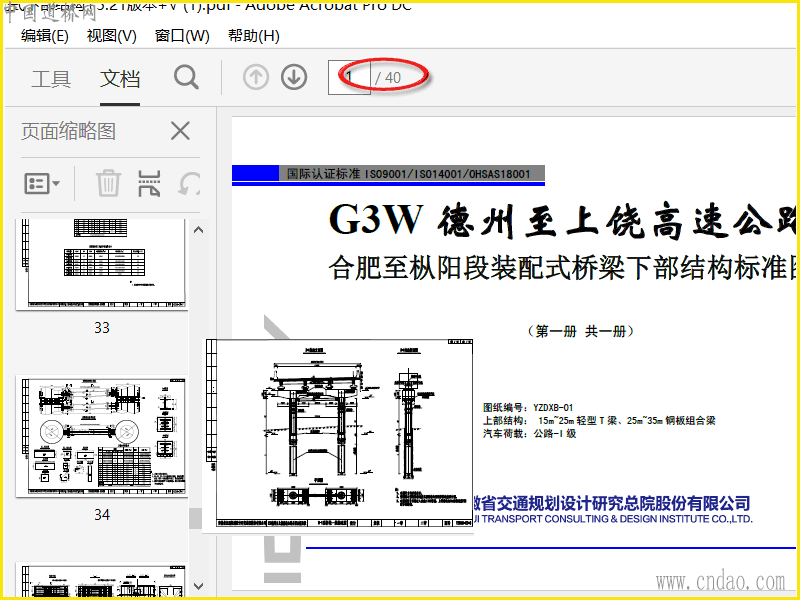The height and width of the screenshot is (600, 800).
Task: Click the delete pages trash icon
Action: 108,183
